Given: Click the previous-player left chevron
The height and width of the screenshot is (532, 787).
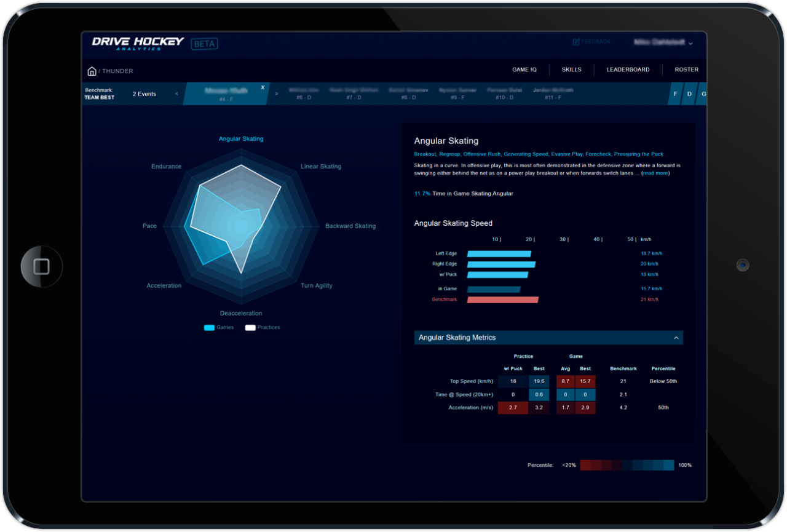Looking at the screenshot, I should click(176, 93).
